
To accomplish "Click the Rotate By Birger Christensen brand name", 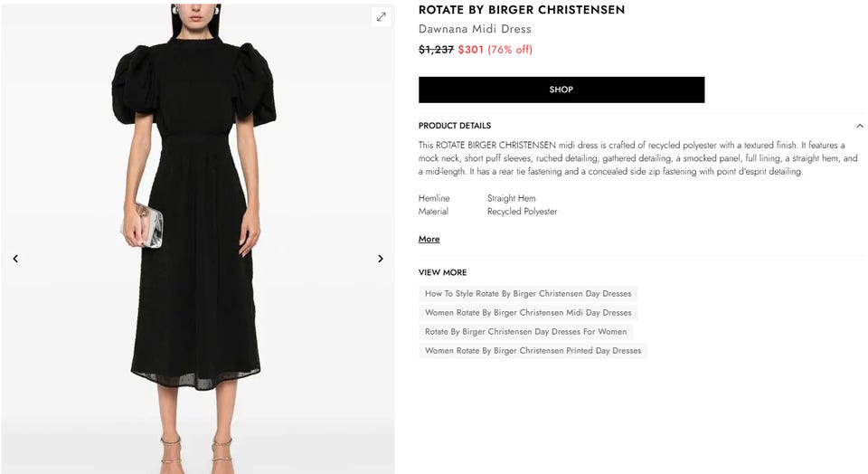I will pos(522,10).
